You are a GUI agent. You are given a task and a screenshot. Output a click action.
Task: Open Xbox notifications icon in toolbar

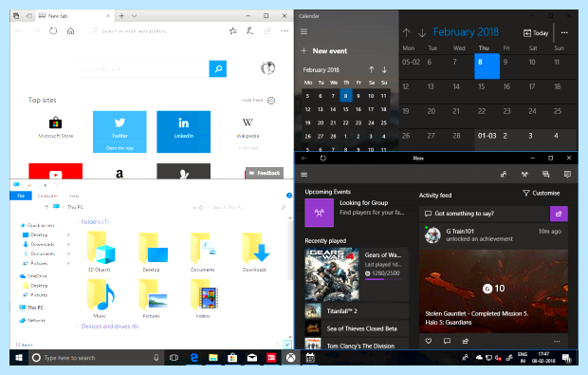[x=567, y=174]
